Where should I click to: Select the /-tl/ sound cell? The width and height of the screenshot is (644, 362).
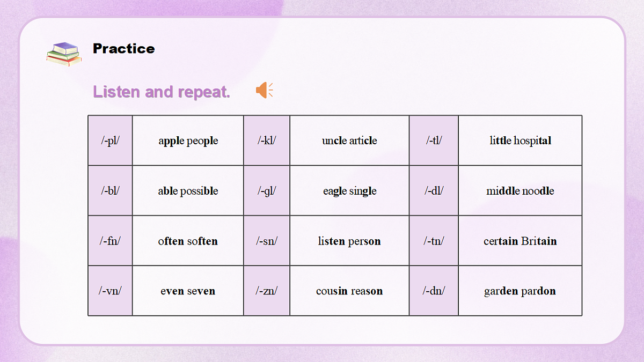[x=434, y=141]
